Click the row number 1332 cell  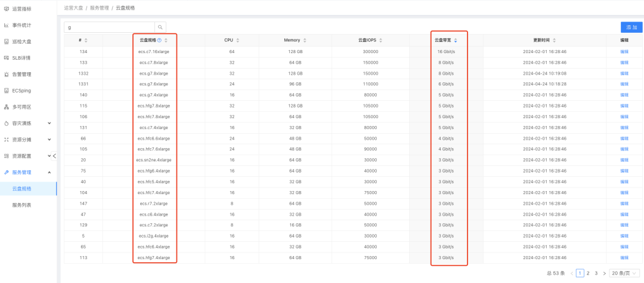83,73
